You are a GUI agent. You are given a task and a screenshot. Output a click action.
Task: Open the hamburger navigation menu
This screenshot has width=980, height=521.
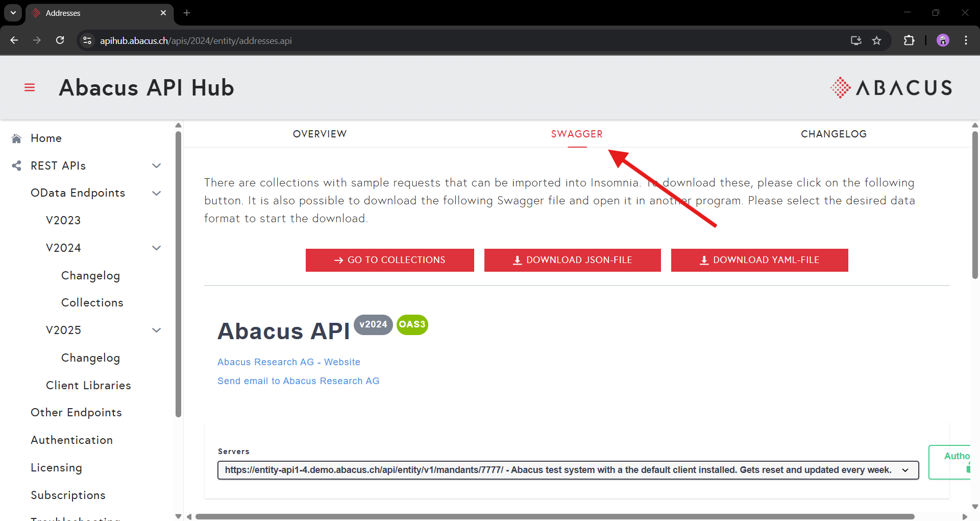pyautogui.click(x=30, y=88)
